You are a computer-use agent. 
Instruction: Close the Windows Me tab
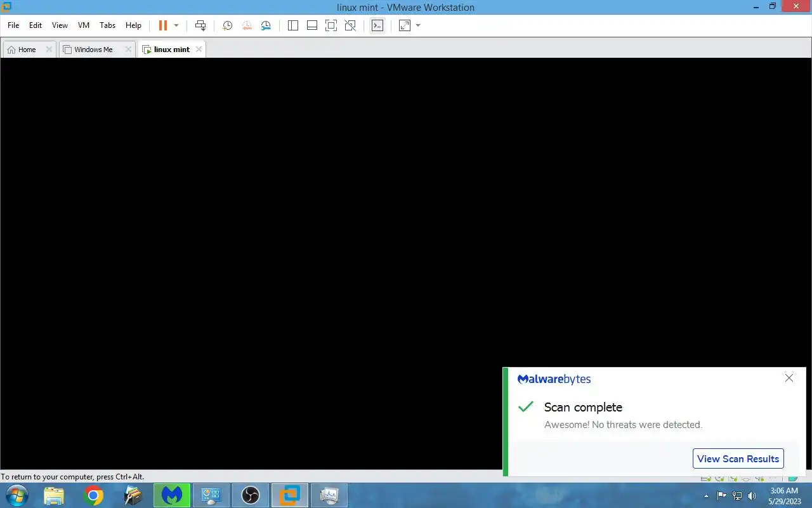click(128, 49)
